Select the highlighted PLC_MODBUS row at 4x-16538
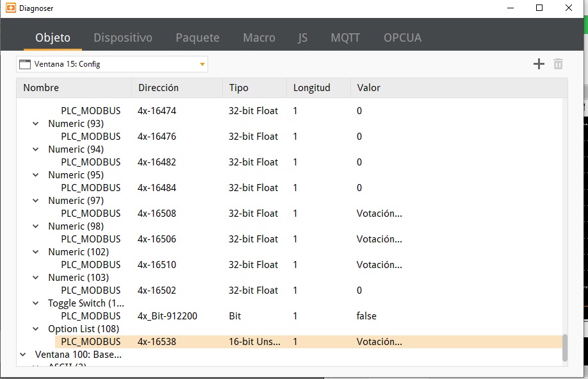 309,341
